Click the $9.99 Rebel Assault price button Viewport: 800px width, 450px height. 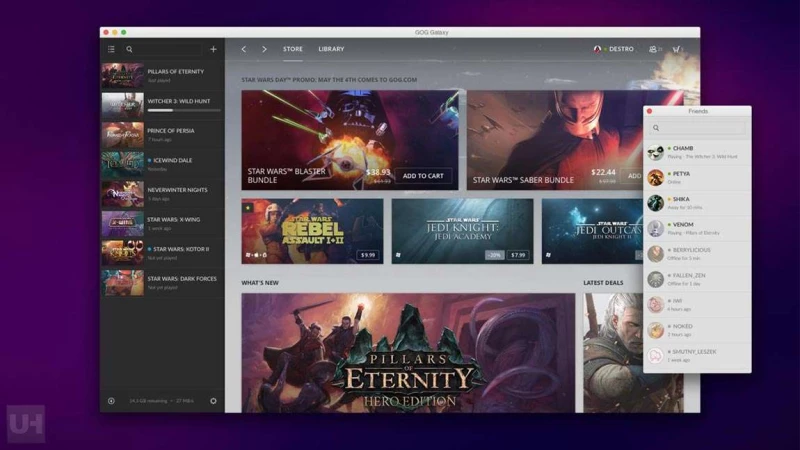(x=368, y=255)
